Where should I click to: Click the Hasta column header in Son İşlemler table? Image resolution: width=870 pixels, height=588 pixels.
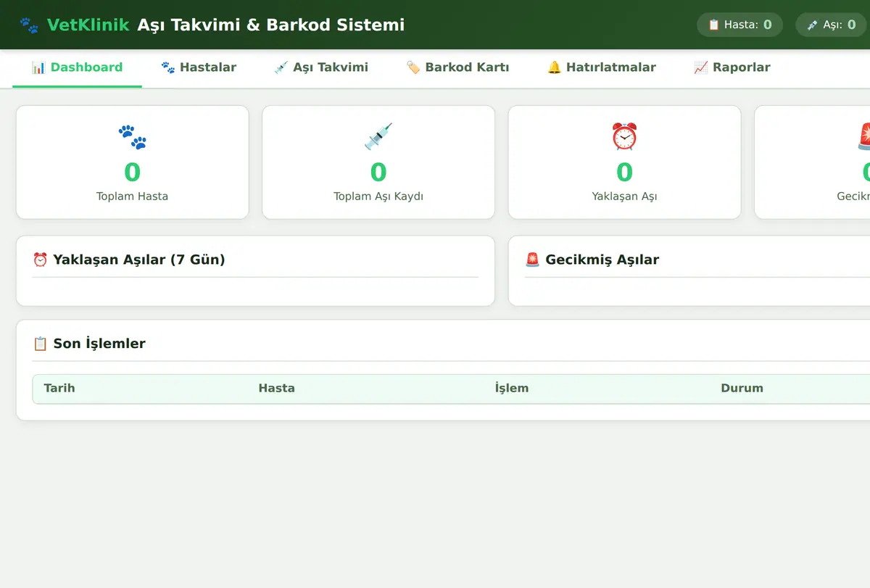pos(276,388)
